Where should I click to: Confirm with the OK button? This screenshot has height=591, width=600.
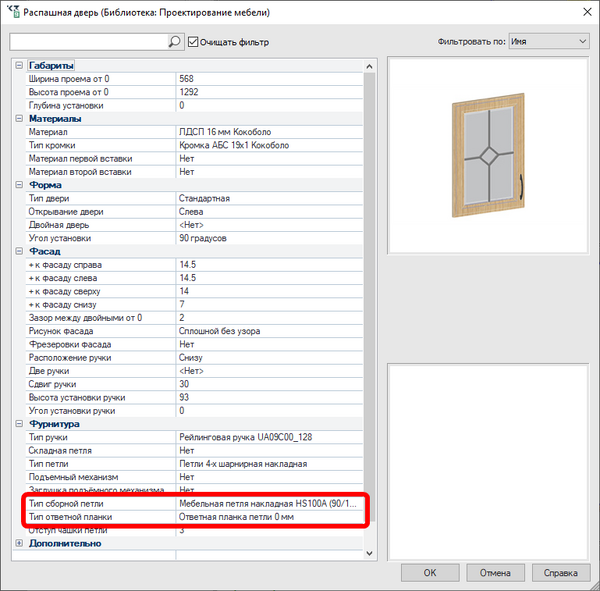(x=430, y=573)
